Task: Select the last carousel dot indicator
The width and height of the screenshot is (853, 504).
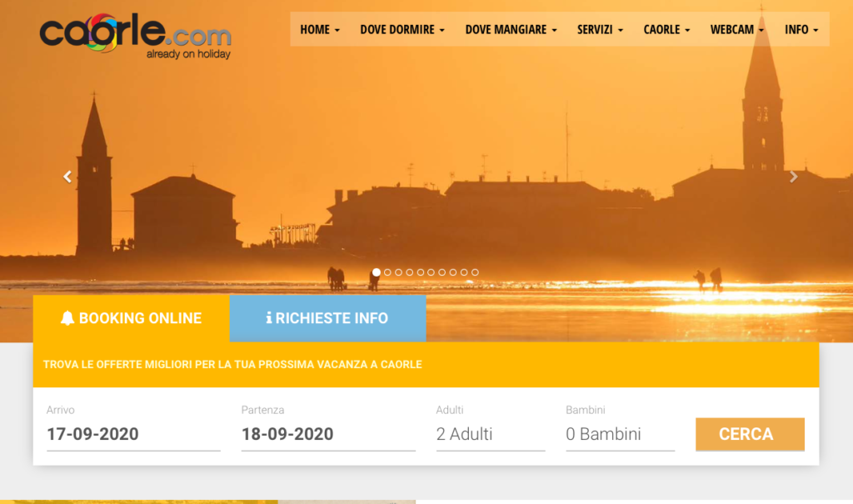Action: [475, 272]
